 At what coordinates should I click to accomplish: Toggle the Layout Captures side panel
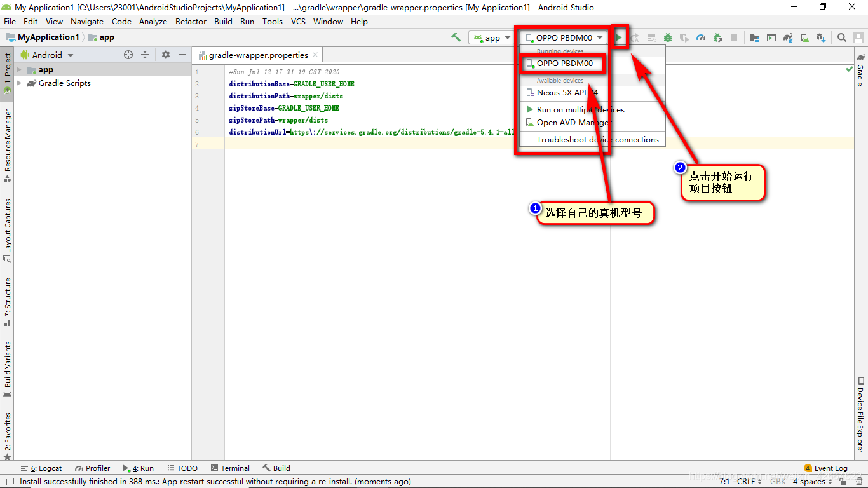[8, 230]
